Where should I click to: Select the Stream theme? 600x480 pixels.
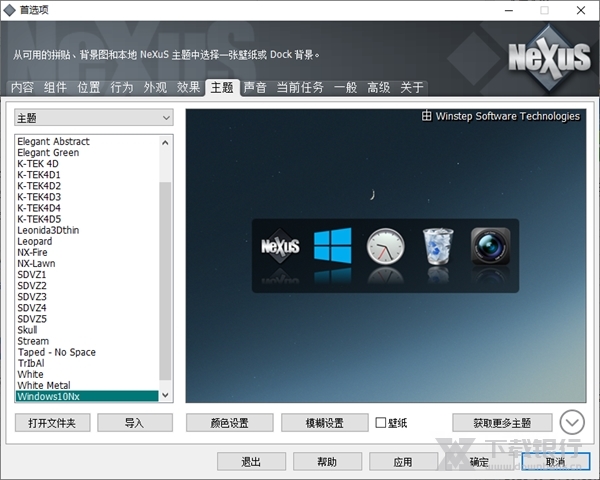click(87, 341)
